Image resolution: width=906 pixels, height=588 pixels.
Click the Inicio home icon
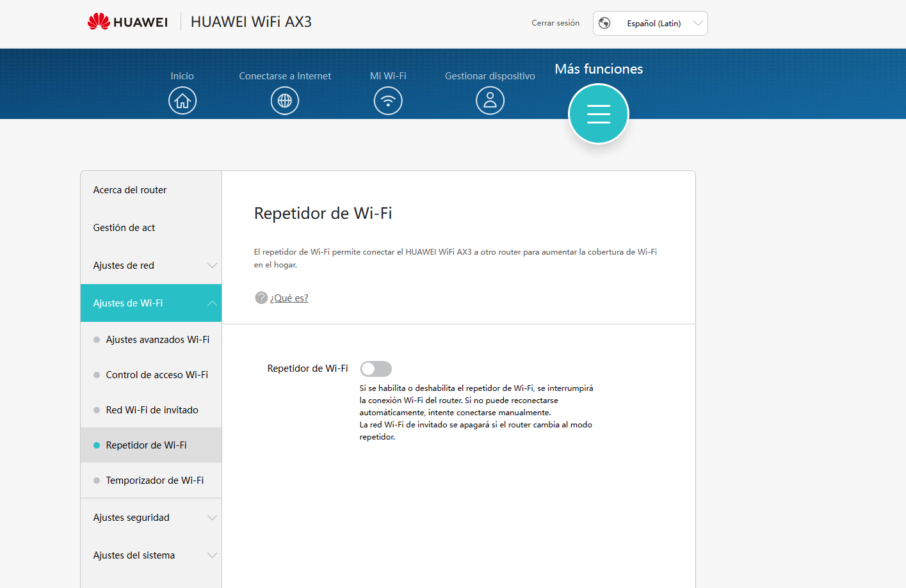182,101
